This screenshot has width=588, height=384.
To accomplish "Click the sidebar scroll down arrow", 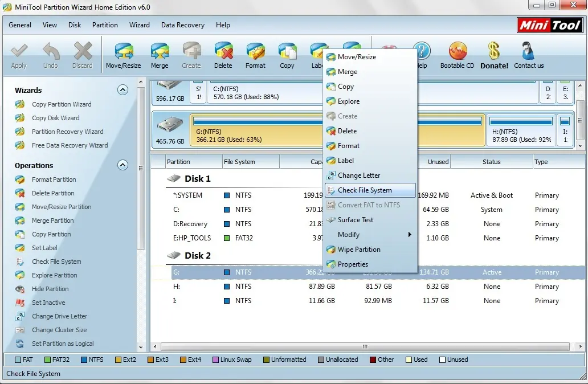I will (141, 348).
